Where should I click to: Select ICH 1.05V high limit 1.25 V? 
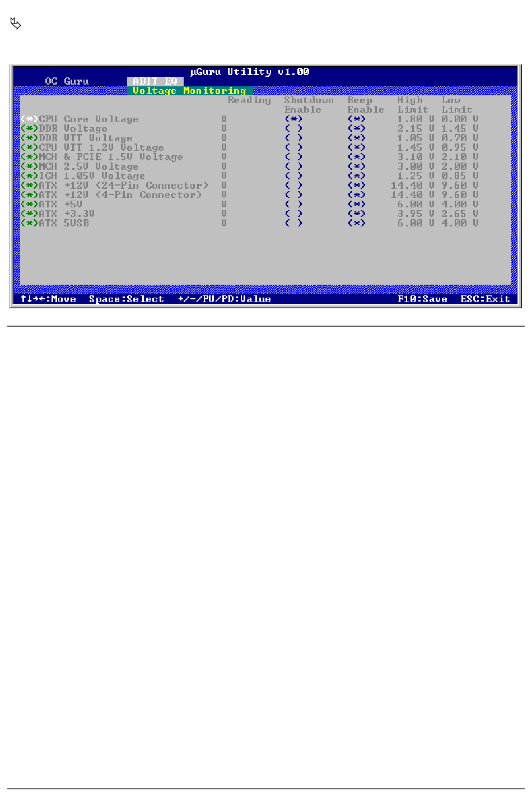[416, 176]
